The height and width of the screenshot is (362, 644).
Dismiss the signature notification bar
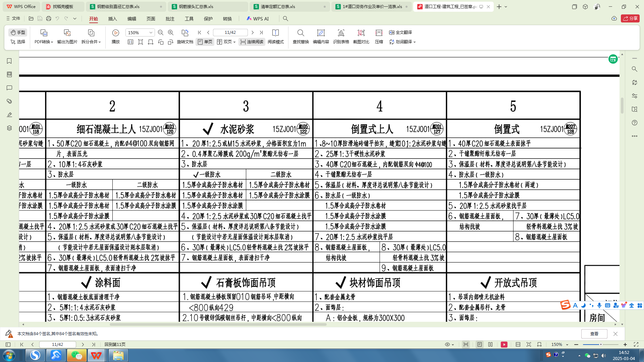pos(615,334)
